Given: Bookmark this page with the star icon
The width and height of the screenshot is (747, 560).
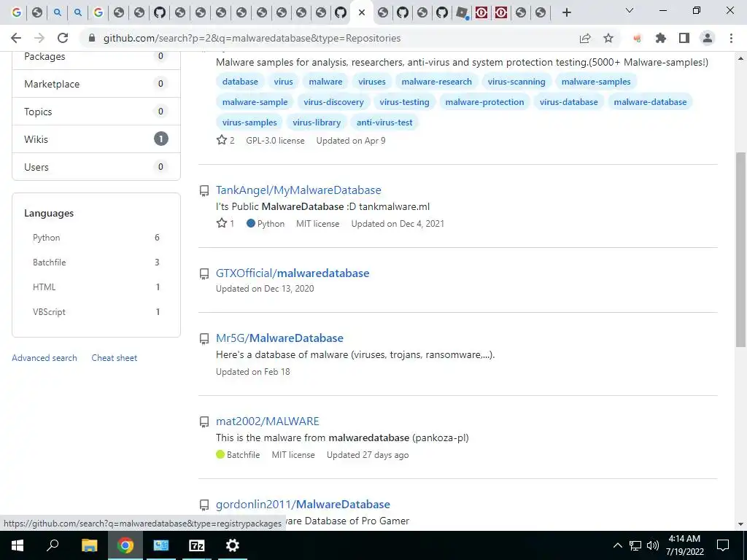Looking at the screenshot, I should (x=608, y=38).
